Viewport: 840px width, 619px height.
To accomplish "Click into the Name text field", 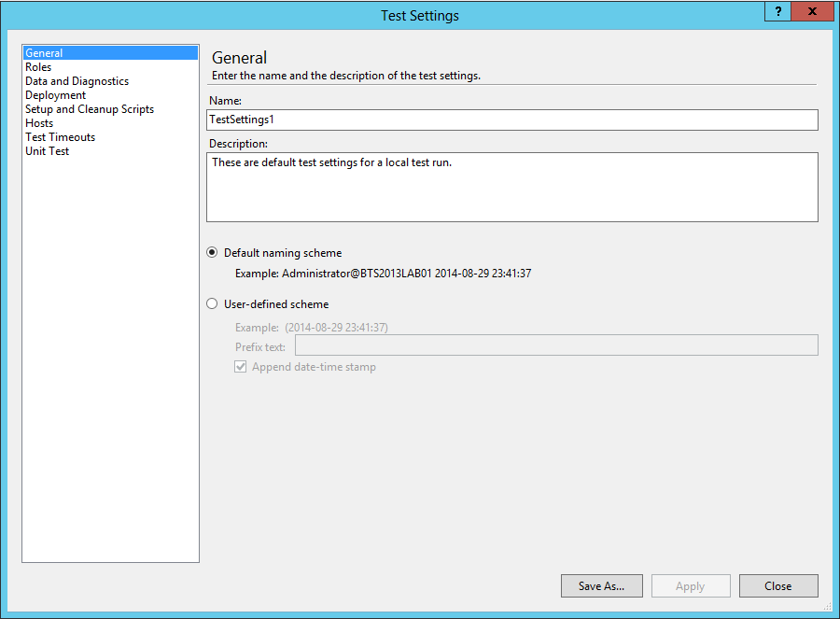I will (512, 120).
